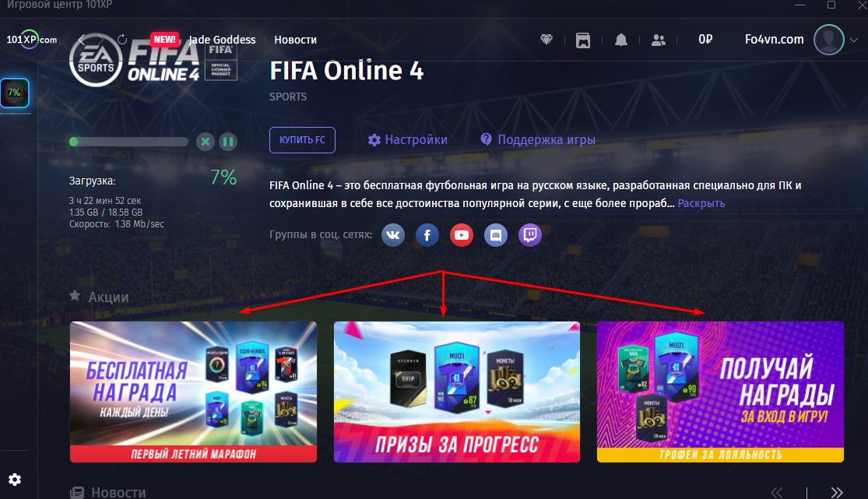
Task: Open the YouTube channel icon
Action: click(462, 235)
